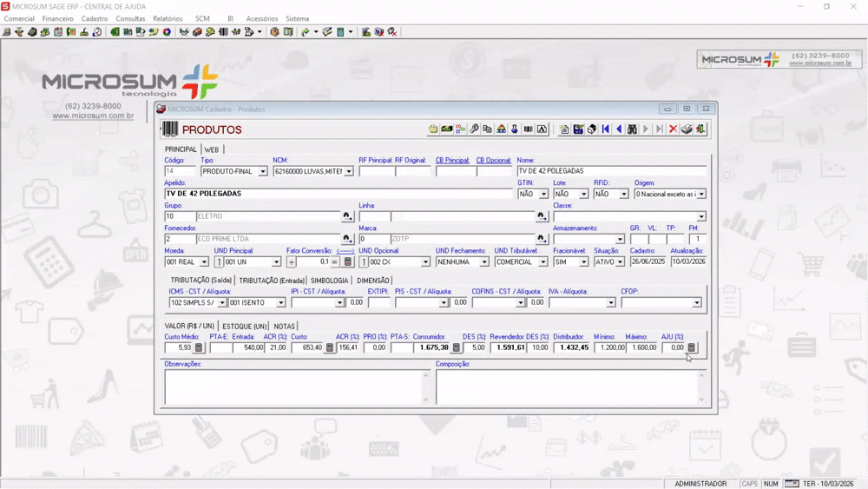Image resolution: width=868 pixels, height=489 pixels.
Task: Go to first record navigation icon
Action: [x=606, y=129]
